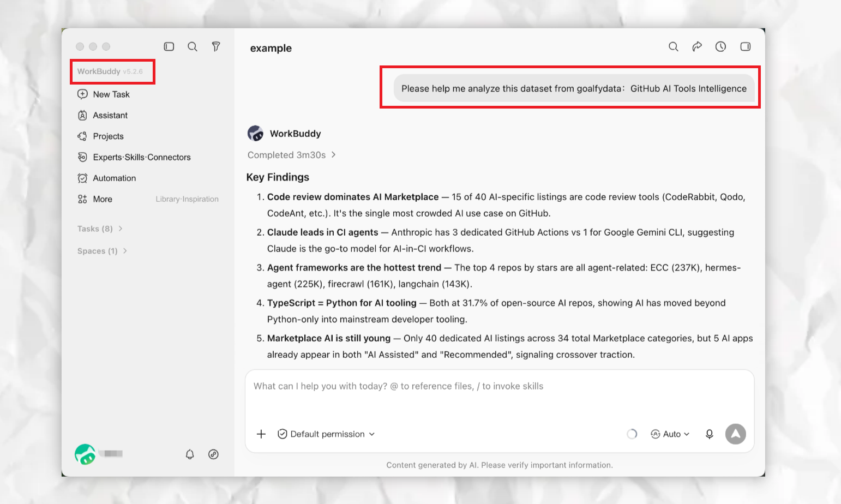Click the Key Findings heading
Screen dimensions: 841x504
point(278,177)
